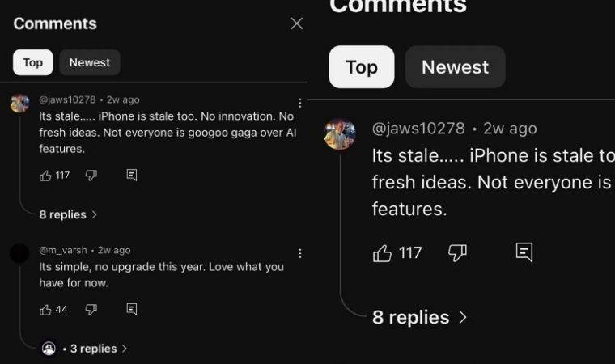Click @m_varsh username link
The height and width of the screenshot is (364, 615).
[63, 250]
